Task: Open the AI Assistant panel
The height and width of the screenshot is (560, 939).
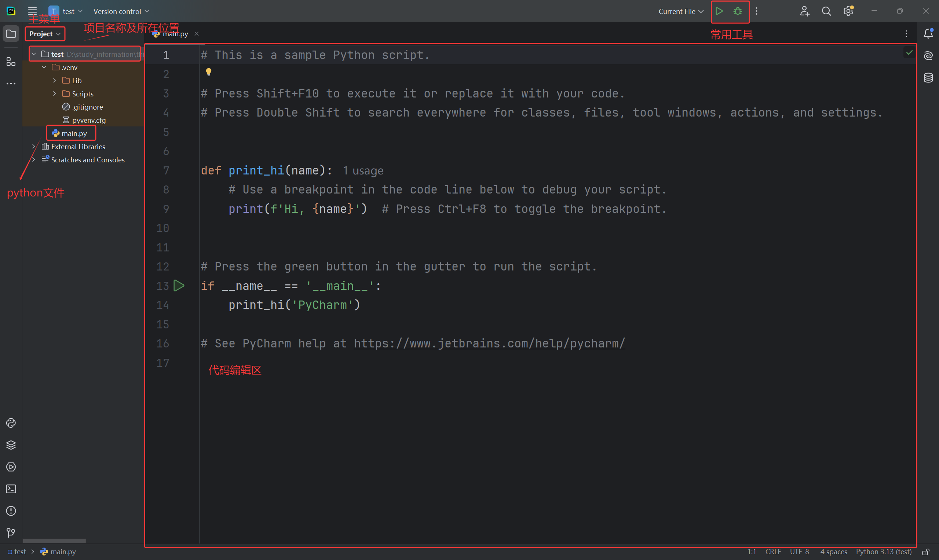Action: (x=928, y=56)
